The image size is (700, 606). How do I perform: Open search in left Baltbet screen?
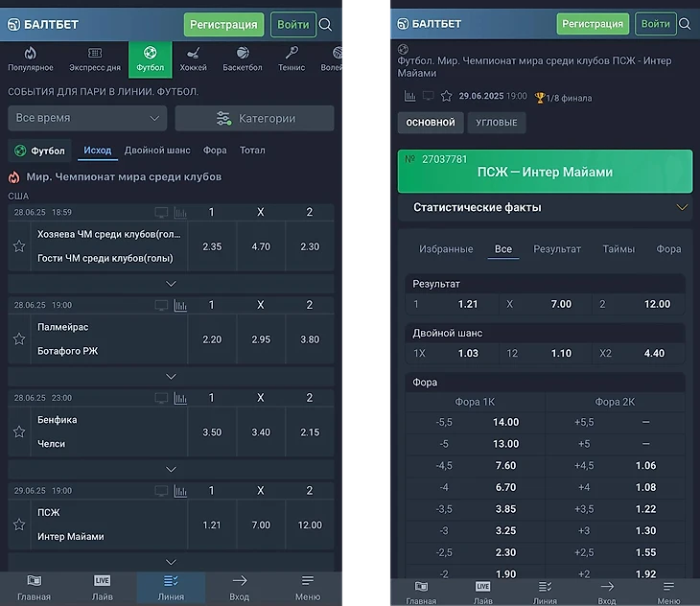(325, 25)
